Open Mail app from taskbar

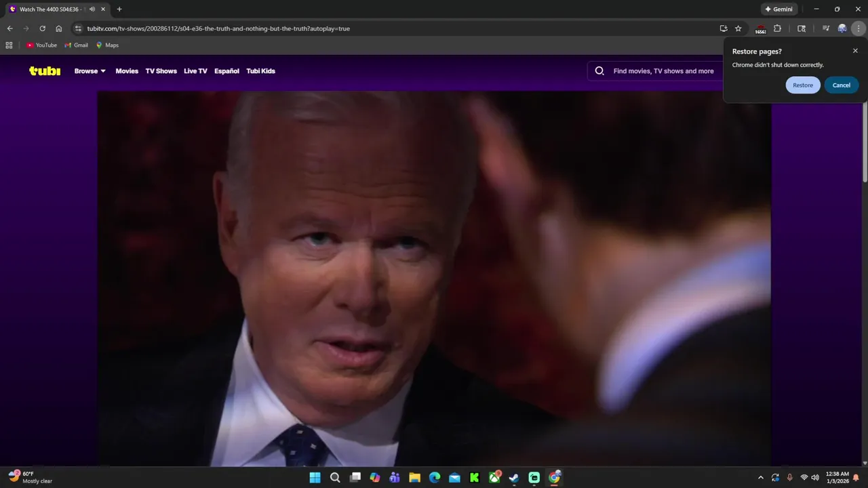(454, 478)
